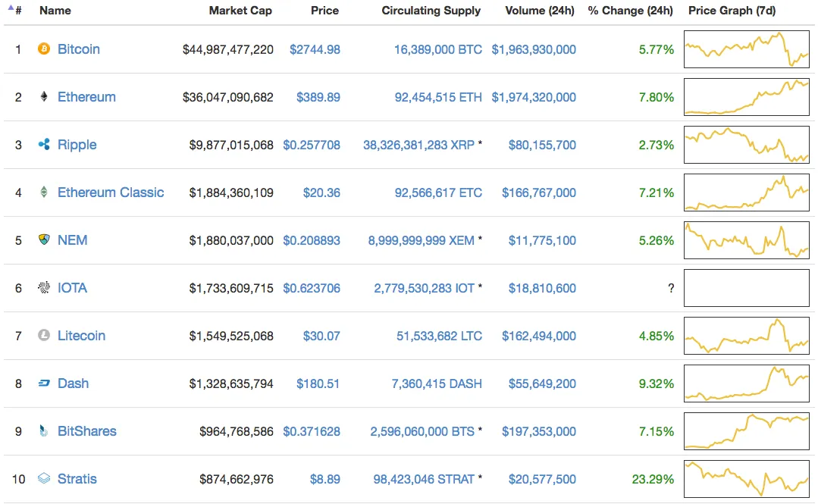Click Stratis 23.29% change value
This screenshot has width=818, height=504.
point(653,479)
